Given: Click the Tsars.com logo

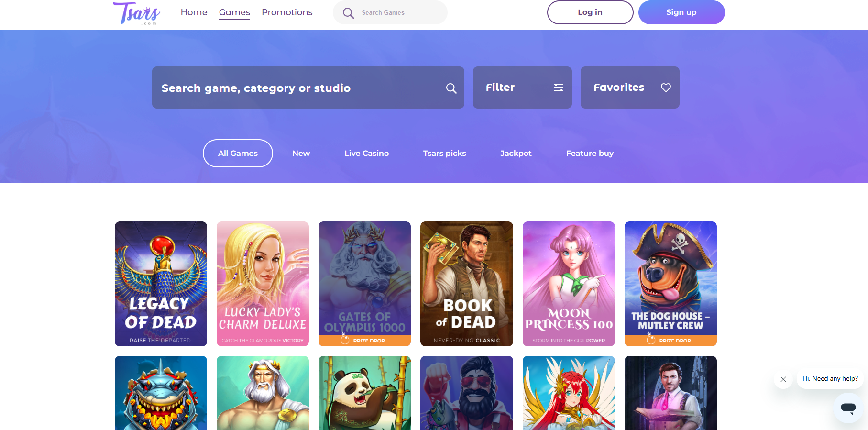Looking at the screenshot, I should point(136,13).
